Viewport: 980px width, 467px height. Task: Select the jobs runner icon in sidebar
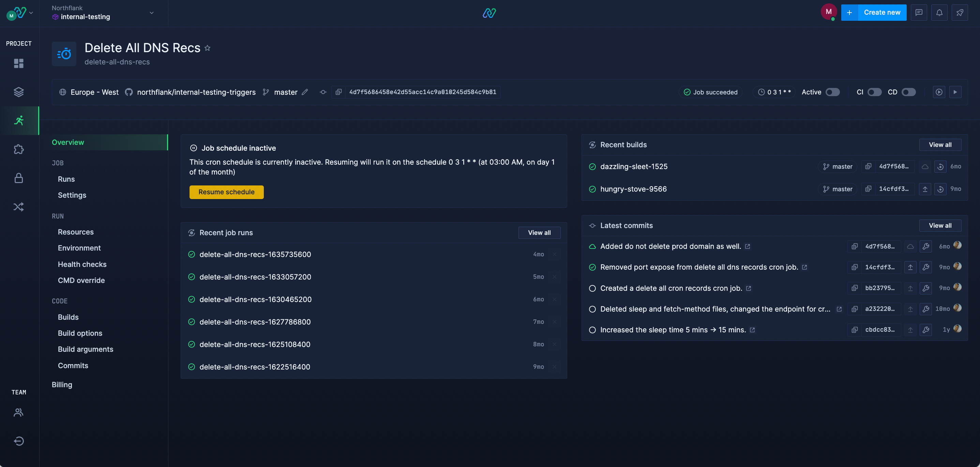coord(19,121)
